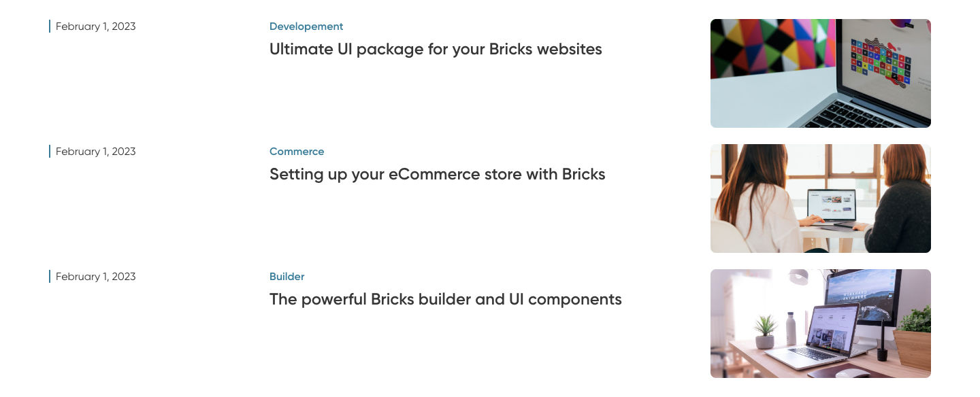
Task: Click the potted plant in the Builder post image
Action: (x=766, y=331)
